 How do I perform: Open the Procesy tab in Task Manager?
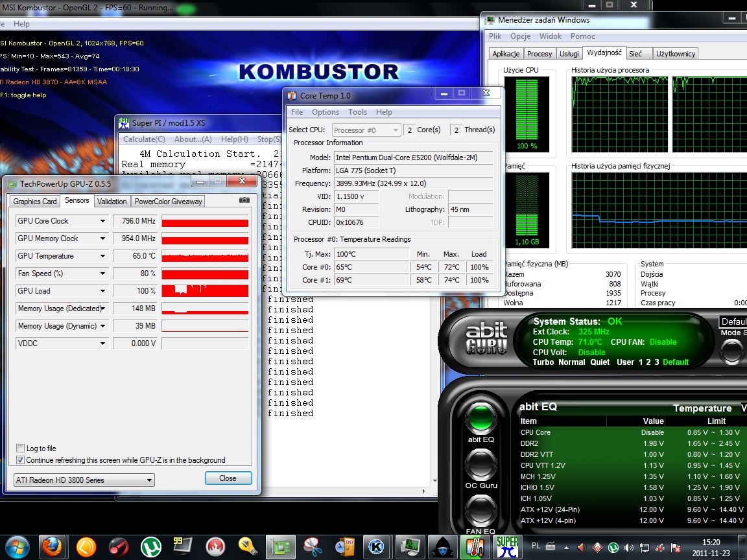539,54
